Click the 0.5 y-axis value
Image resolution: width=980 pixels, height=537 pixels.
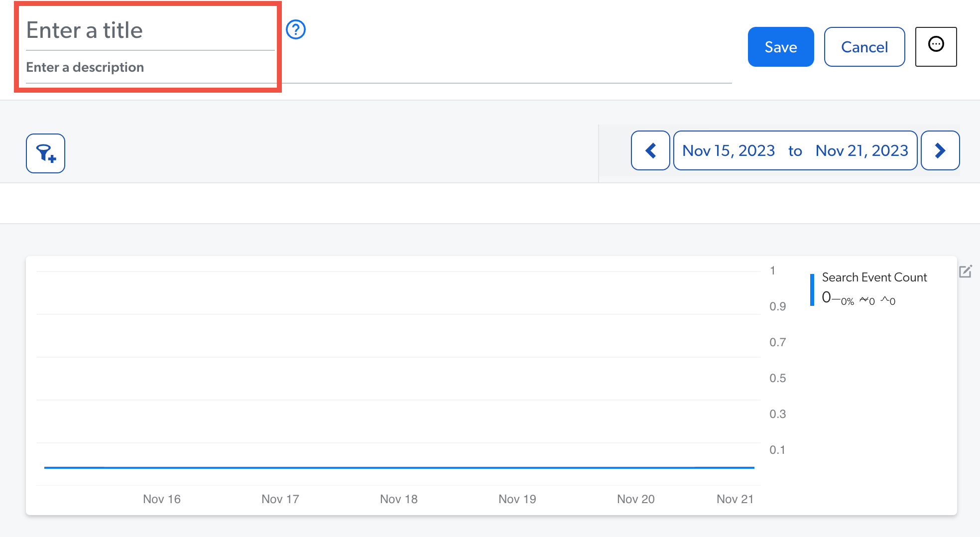pyautogui.click(x=778, y=378)
